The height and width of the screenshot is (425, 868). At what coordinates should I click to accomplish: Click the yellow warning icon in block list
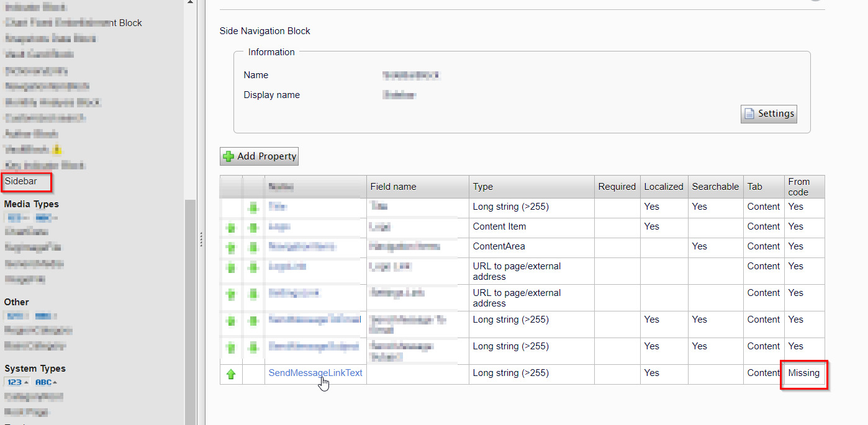pyautogui.click(x=57, y=150)
